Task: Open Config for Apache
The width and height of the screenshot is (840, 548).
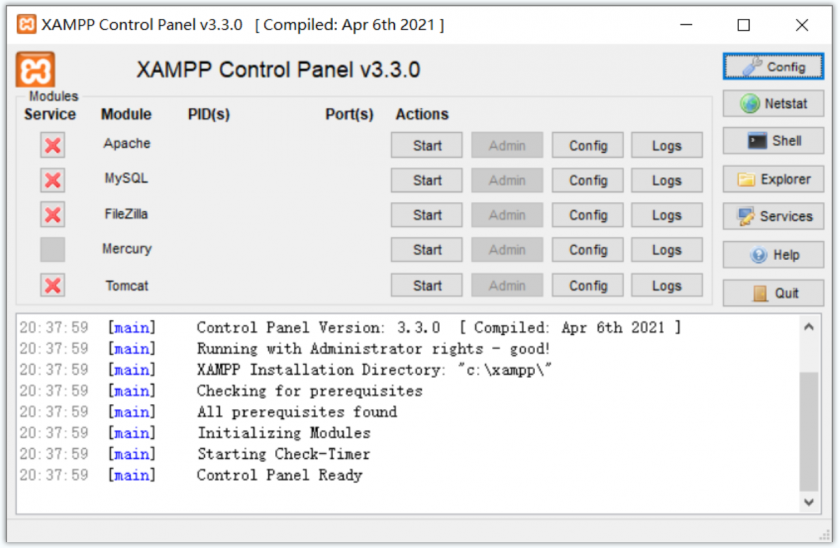Action: [x=588, y=145]
